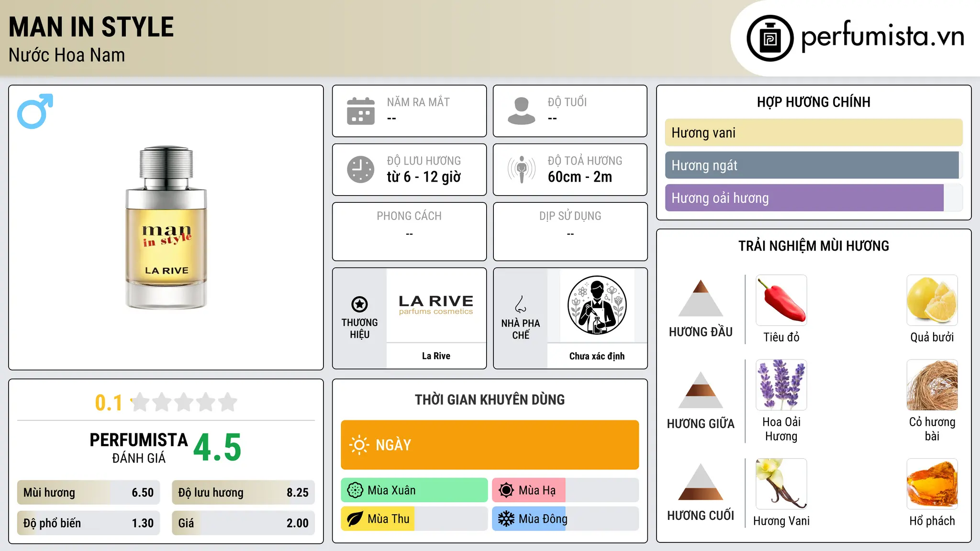Click the Mùa Xuân season bar
Viewport: 980px width, 551px height.
click(x=414, y=490)
